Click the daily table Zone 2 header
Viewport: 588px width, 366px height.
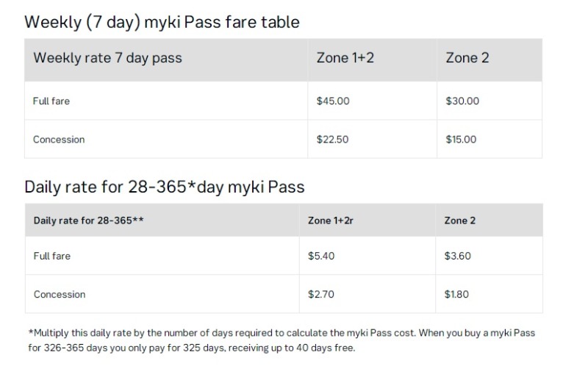pos(459,220)
